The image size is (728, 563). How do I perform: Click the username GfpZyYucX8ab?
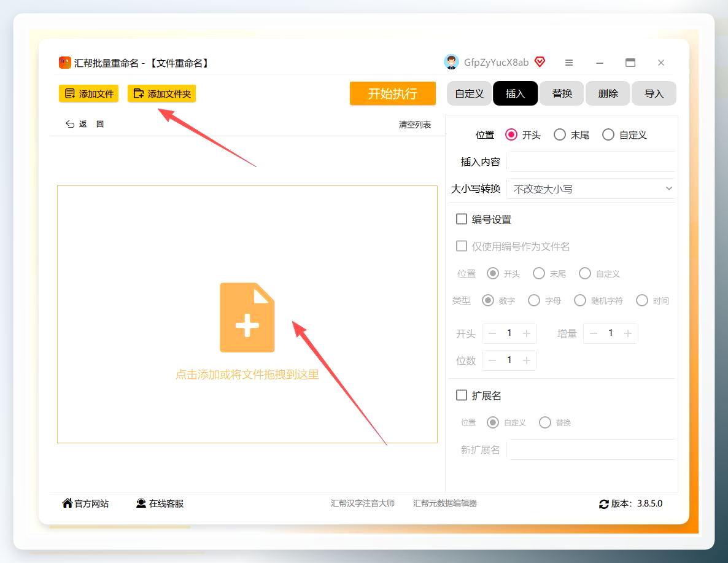[x=497, y=62]
